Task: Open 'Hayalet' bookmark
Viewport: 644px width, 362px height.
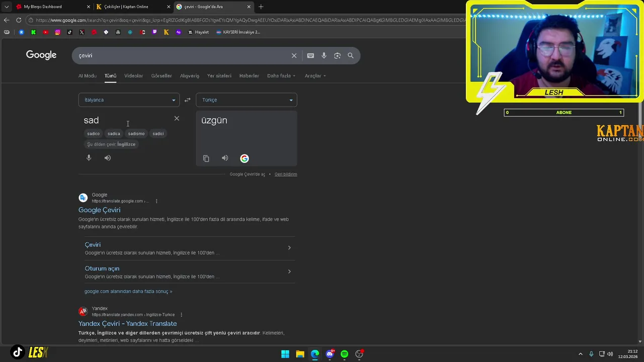Action: [x=198, y=32]
